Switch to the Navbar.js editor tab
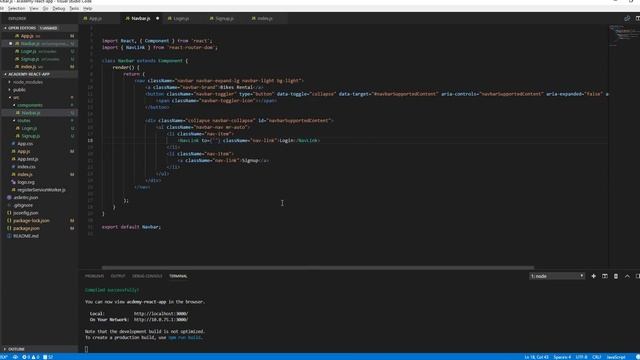Viewport: 640px width, 360px height. coord(141,18)
